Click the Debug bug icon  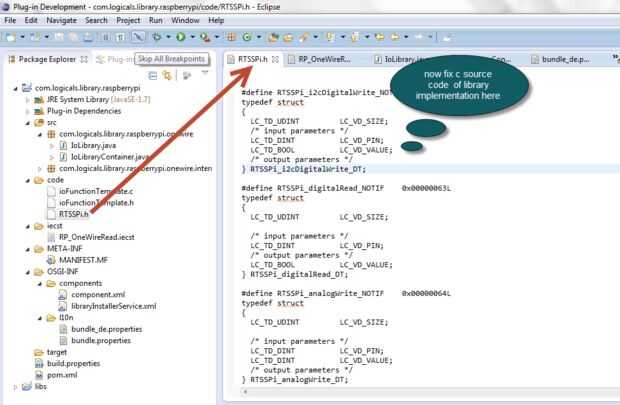(x=157, y=37)
